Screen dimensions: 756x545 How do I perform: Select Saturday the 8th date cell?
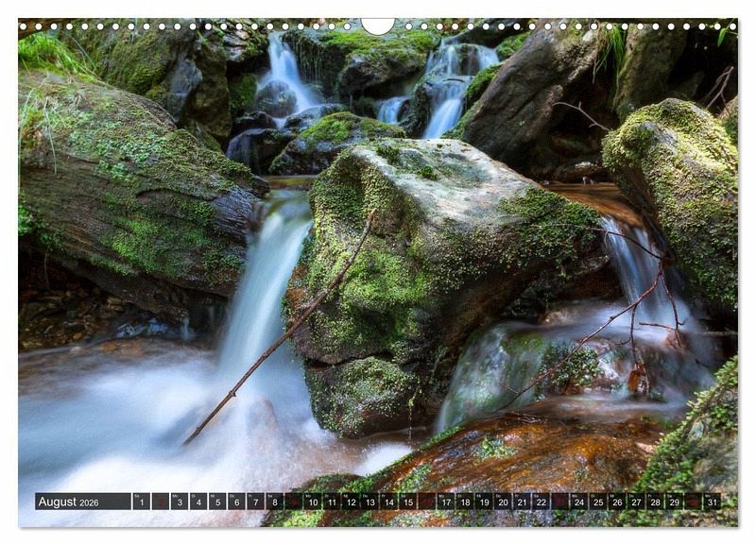pyautogui.click(x=274, y=502)
